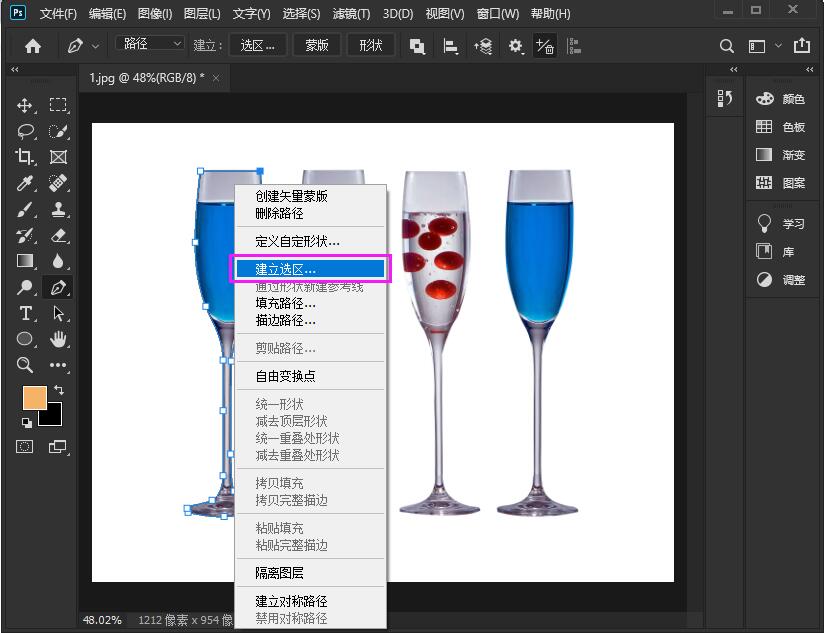Click the 48.02% zoom level field

click(x=102, y=620)
